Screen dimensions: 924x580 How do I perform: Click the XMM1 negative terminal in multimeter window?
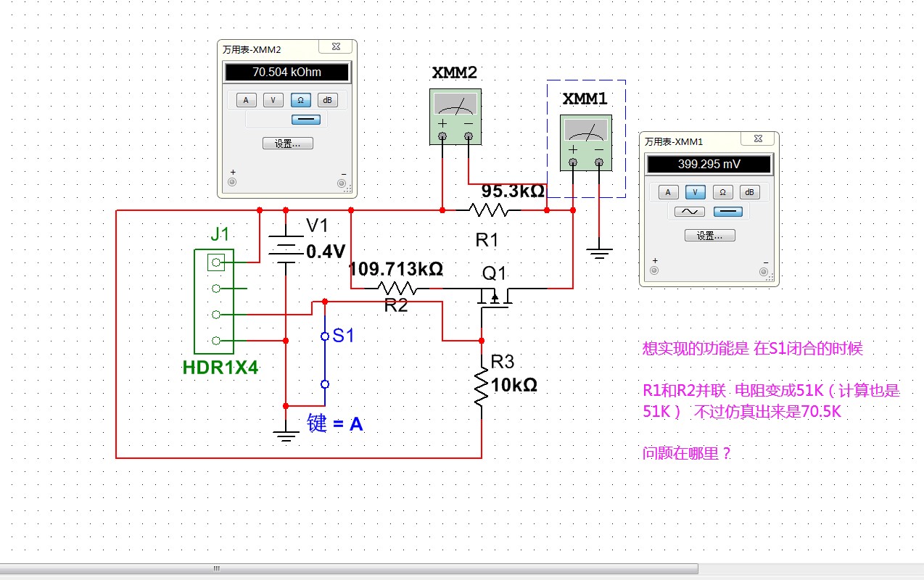coord(764,271)
